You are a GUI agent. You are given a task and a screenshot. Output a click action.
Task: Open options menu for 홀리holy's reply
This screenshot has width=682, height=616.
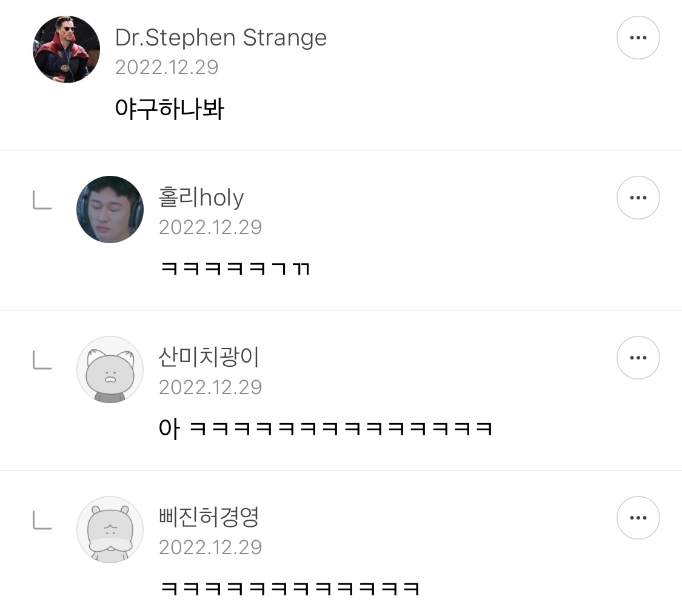pyautogui.click(x=638, y=198)
